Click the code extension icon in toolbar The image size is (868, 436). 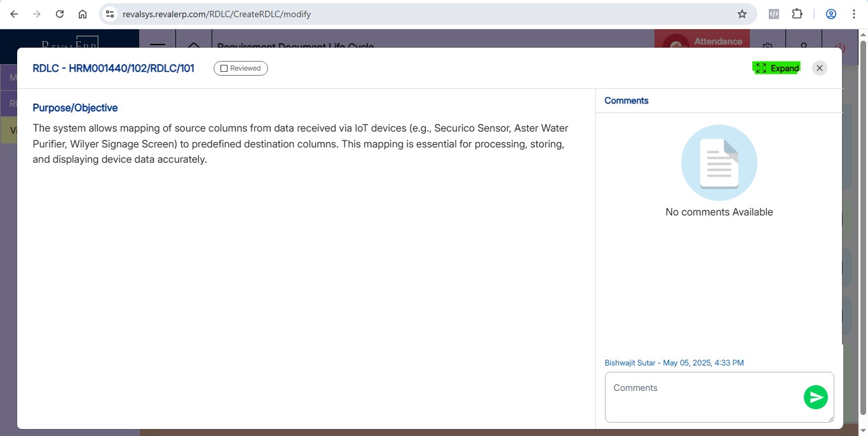point(773,14)
